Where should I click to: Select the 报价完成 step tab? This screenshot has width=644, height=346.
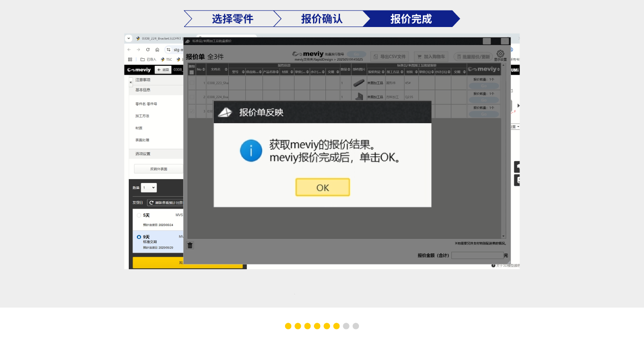point(411,19)
